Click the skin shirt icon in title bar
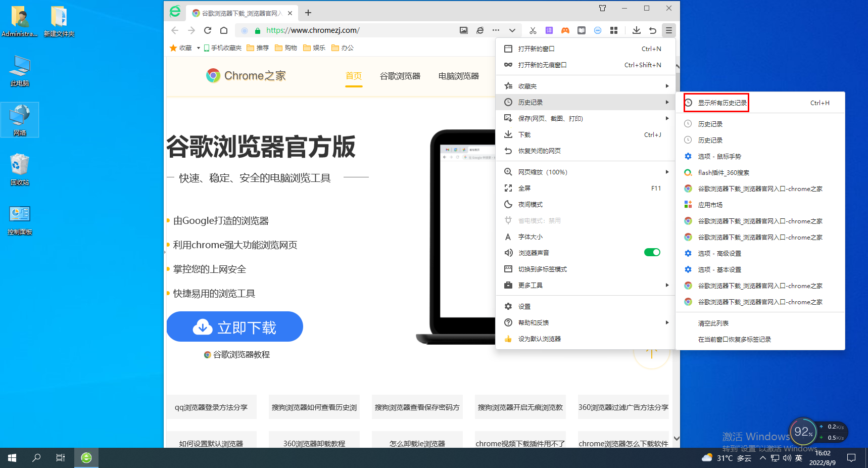868x468 pixels. pos(602,8)
